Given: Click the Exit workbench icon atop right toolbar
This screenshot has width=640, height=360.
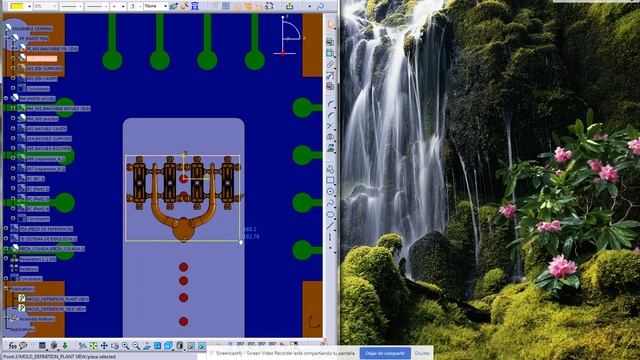Looking at the screenshot, I should coord(331,25).
